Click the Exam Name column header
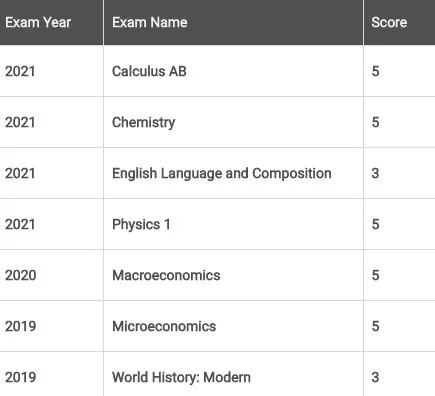This screenshot has width=435, height=396. click(150, 22)
